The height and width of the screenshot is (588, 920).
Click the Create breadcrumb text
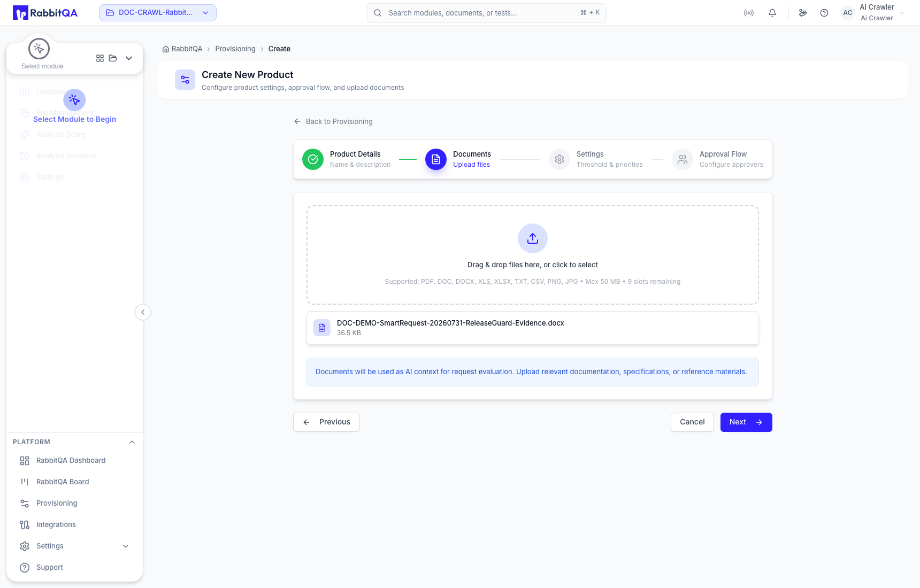pos(279,49)
